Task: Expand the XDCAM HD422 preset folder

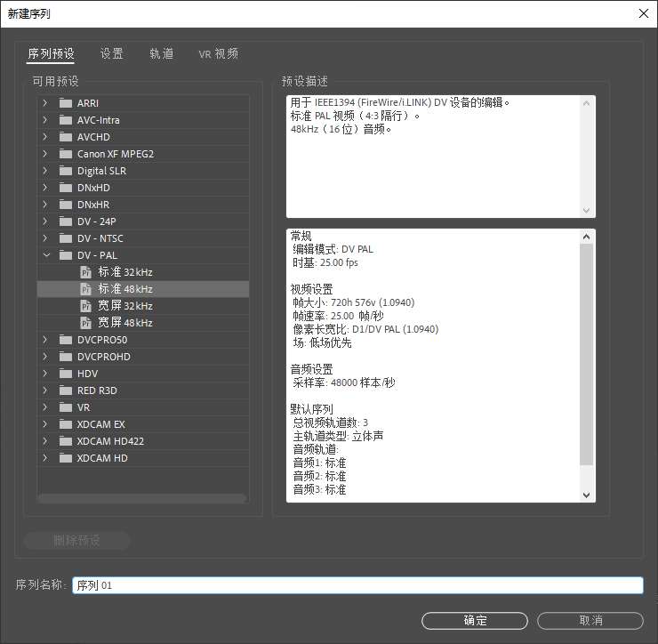Action: (45, 441)
